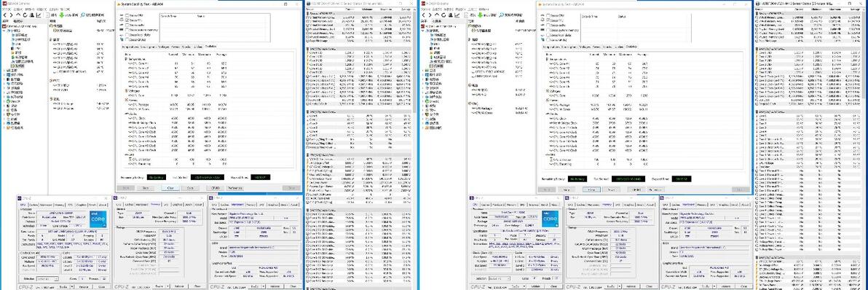Click Clear button in right stability test
Image resolution: width=868 pixels, height=290 pixels.
[591, 190]
